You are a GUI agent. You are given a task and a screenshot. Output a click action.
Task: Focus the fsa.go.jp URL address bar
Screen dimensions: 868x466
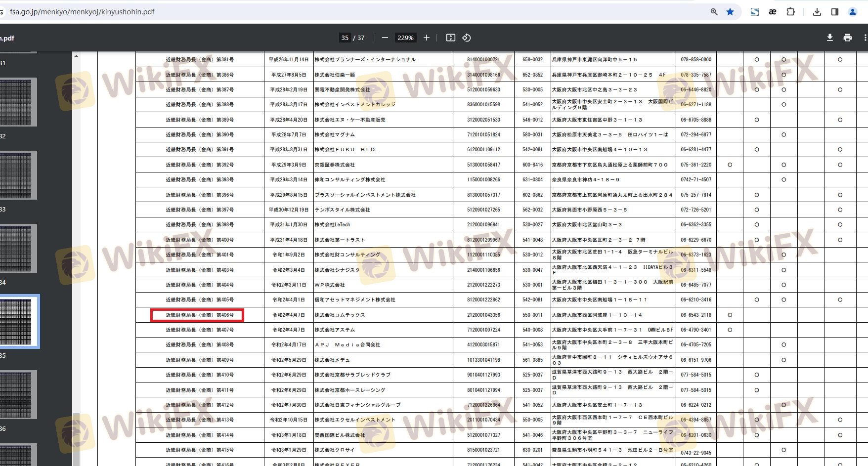pyautogui.click(x=346, y=12)
